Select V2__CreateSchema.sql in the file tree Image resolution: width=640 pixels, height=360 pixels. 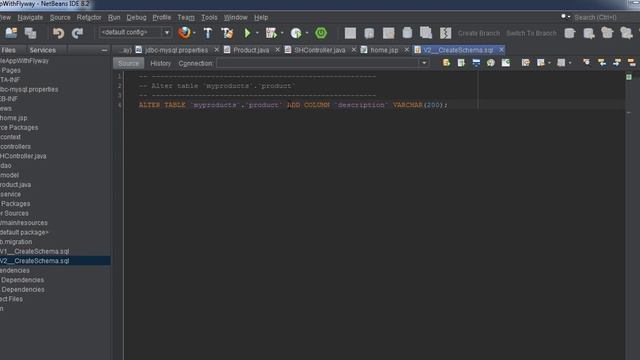pyautogui.click(x=34, y=261)
